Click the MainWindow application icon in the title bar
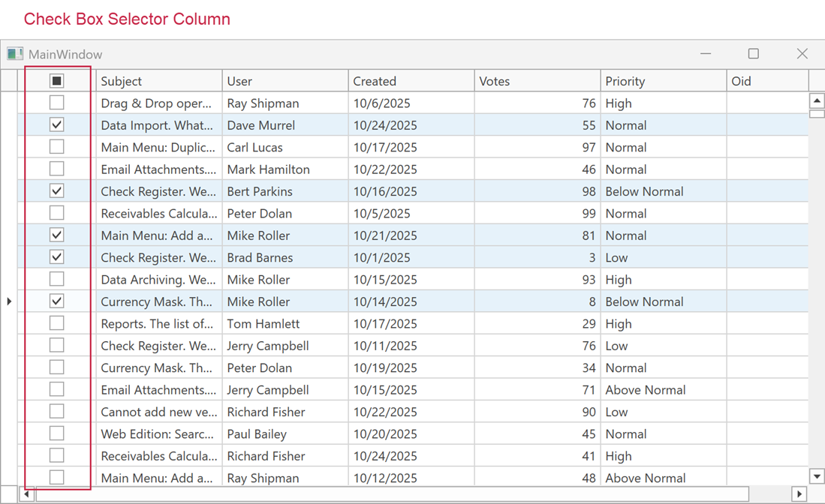This screenshot has height=504, width=825. pyautogui.click(x=14, y=53)
